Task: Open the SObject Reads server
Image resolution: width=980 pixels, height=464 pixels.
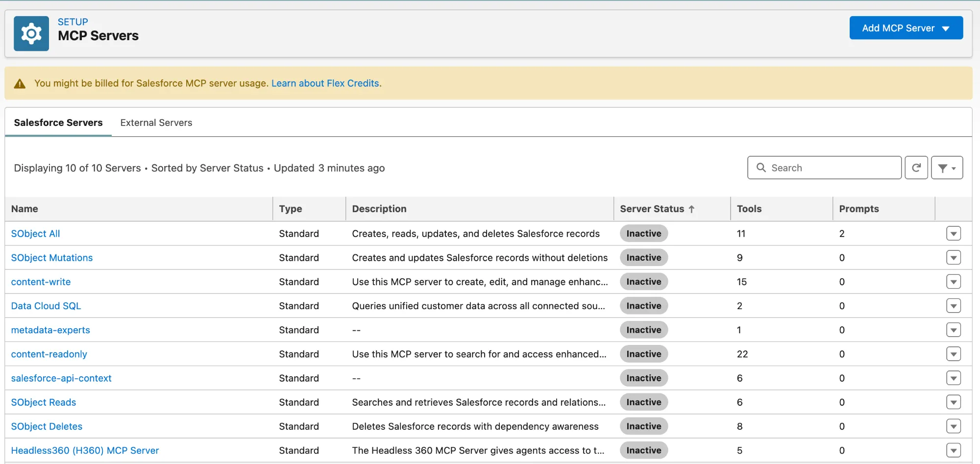Action: coord(44,402)
